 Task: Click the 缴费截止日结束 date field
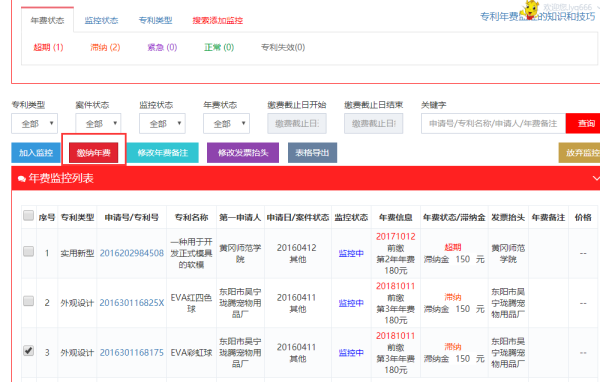click(x=373, y=123)
